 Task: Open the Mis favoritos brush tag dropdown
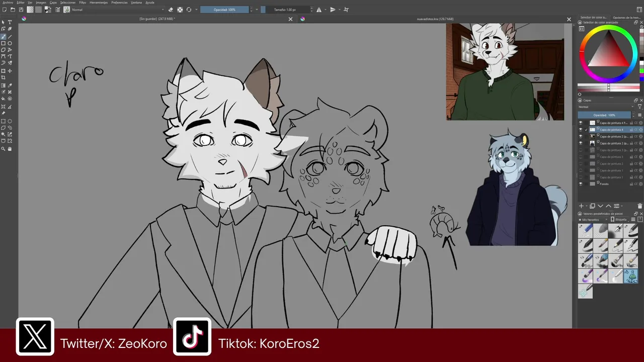coord(593,220)
